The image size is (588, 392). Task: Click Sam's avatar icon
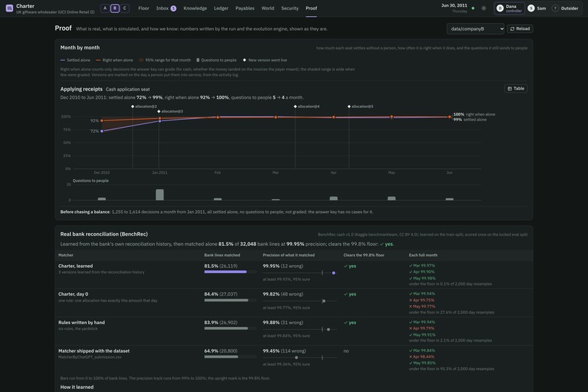point(531,8)
